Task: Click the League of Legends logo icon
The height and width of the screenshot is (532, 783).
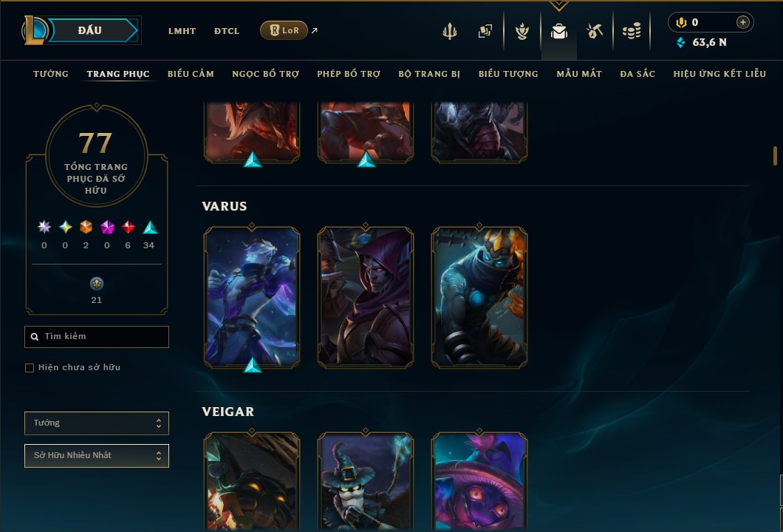Action: click(x=34, y=30)
